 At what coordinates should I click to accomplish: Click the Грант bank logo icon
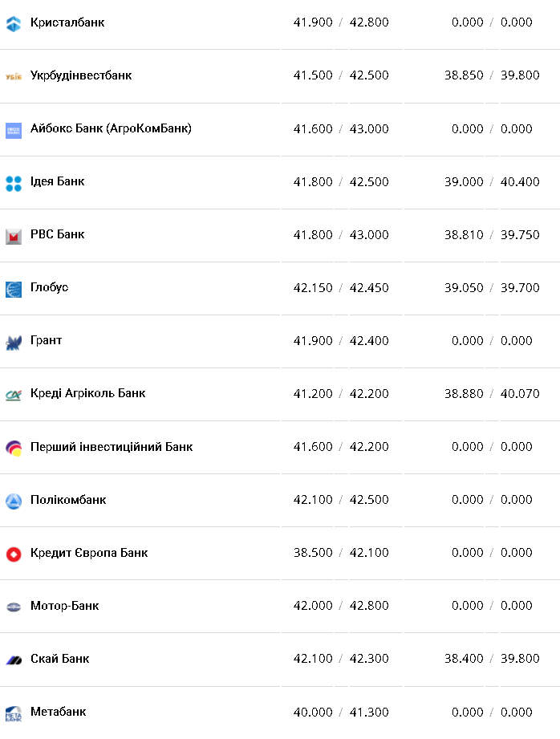(x=13, y=343)
